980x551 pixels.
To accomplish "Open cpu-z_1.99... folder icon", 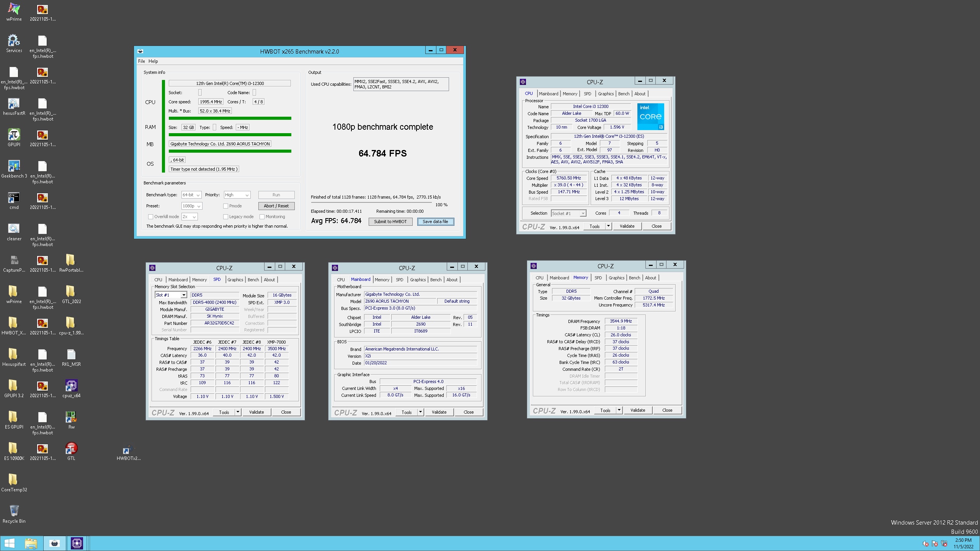I will 71,326.
